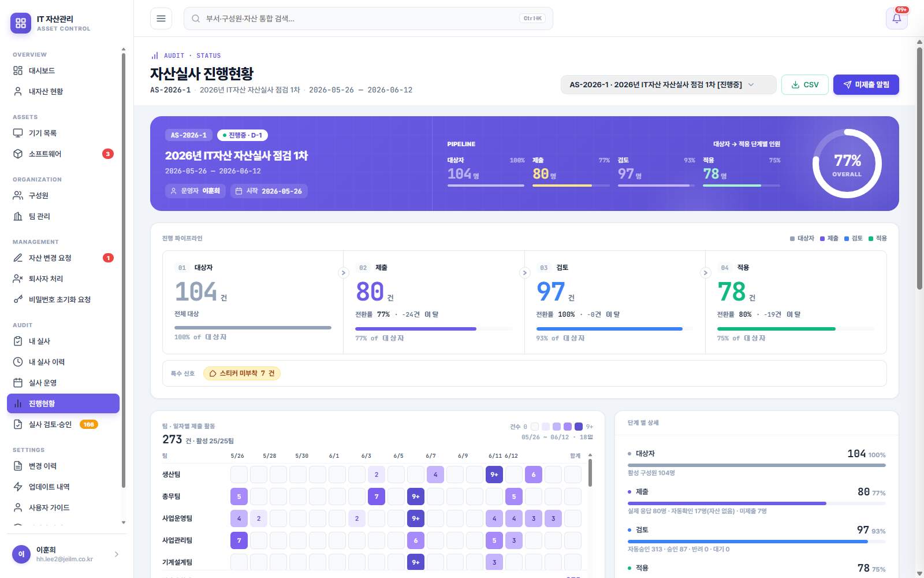Click the 구성원 people icon

(x=18, y=195)
